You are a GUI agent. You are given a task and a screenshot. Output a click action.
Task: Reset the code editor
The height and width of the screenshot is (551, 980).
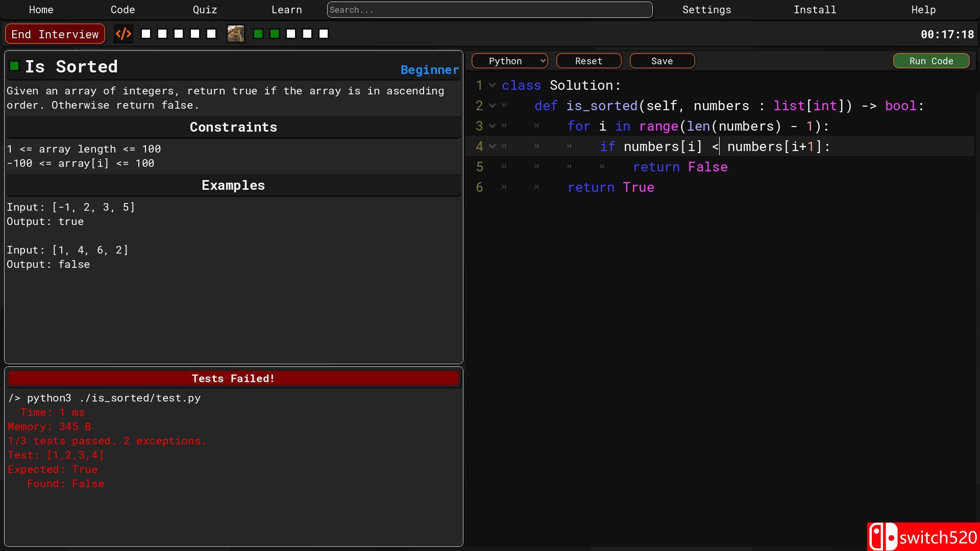tap(589, 61)
